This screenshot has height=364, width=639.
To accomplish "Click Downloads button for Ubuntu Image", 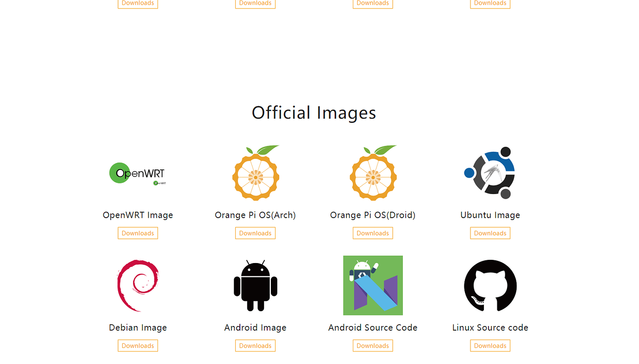I will click(x=490, y=233).
